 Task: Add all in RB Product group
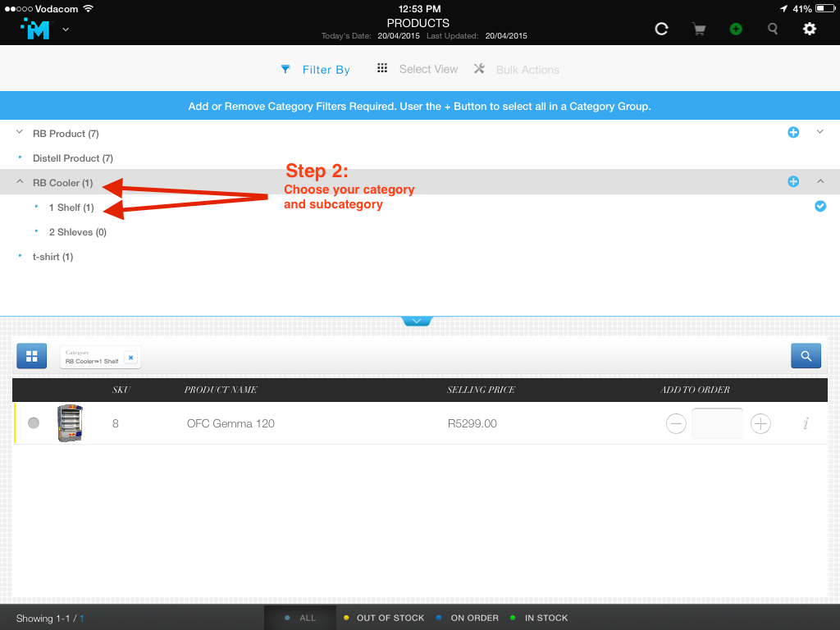pyautogui.click(x=793, y=132)
